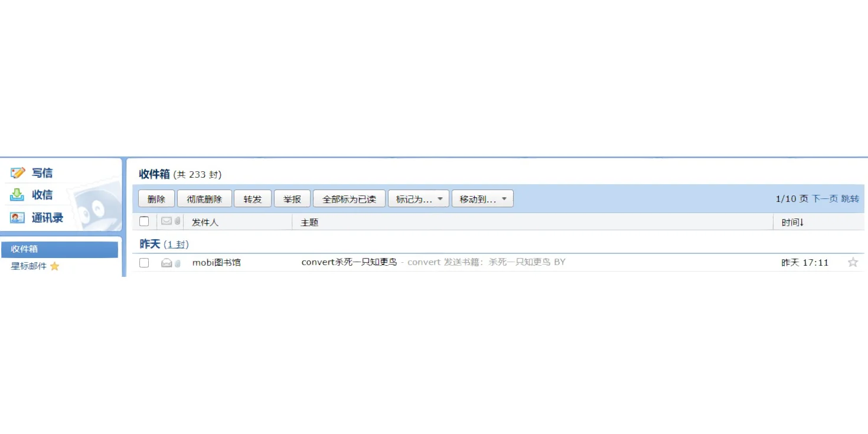The height and width of the screenshot is (434, 868).
Task: Click the envelope icon in mobi图书馆 row
Action: click(x=167, y=263)
